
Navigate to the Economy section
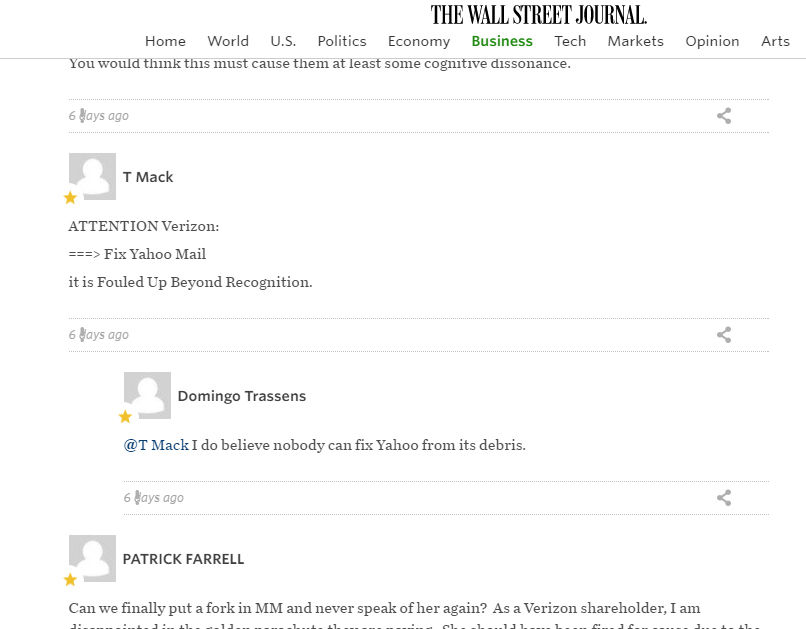click(x=419, y=41)
